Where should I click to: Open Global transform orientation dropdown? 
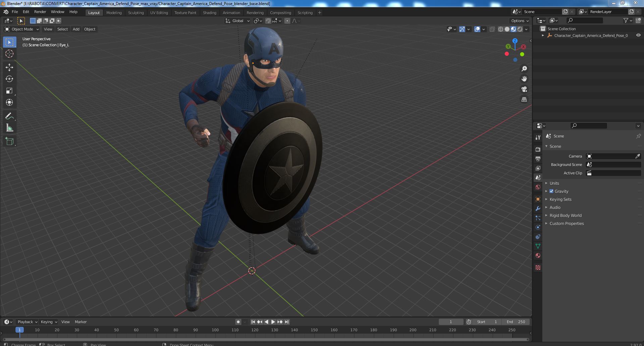238,21
